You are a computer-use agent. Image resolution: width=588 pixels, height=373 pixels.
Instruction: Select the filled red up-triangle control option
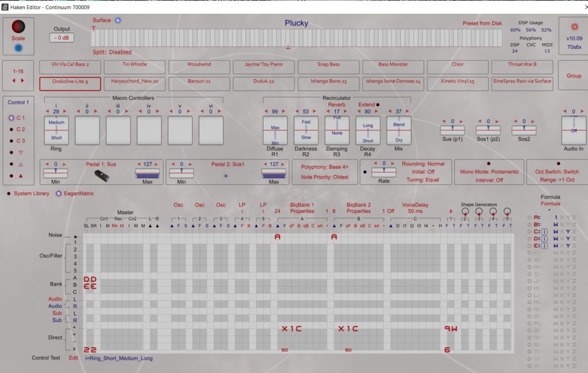pyautogui.click(x=21, y=176)
